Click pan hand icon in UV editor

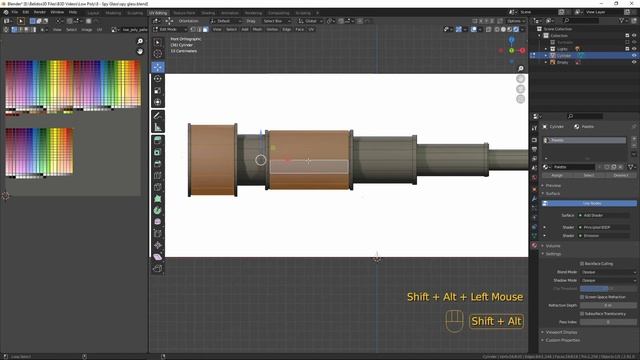pos(140,51)
